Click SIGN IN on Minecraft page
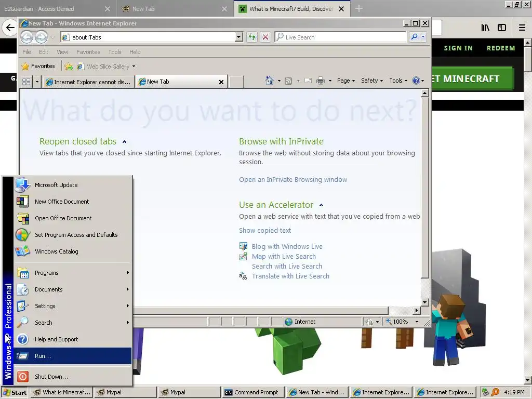 click(458, 48)
